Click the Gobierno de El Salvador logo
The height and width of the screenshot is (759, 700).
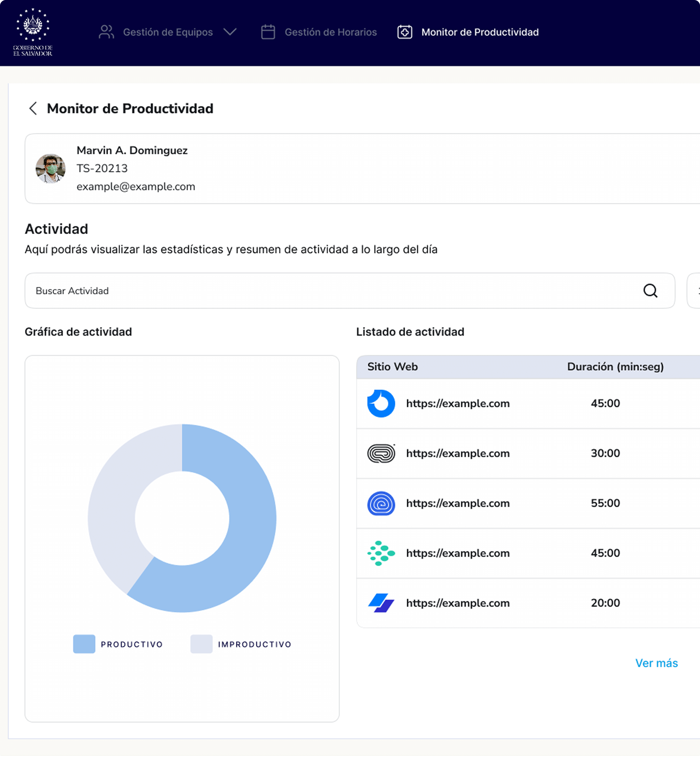pyautogui.click(x=33, y=33)
